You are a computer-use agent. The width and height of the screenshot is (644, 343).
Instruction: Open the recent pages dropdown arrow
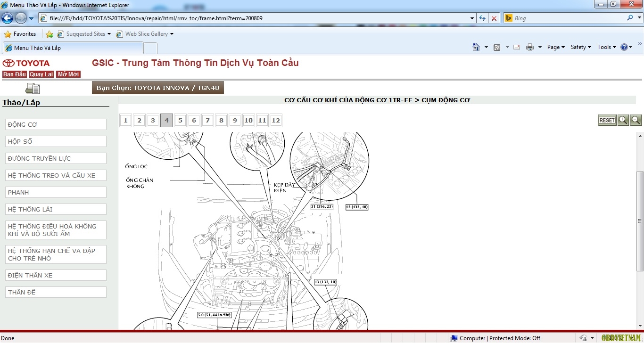[x=32, y=18]
